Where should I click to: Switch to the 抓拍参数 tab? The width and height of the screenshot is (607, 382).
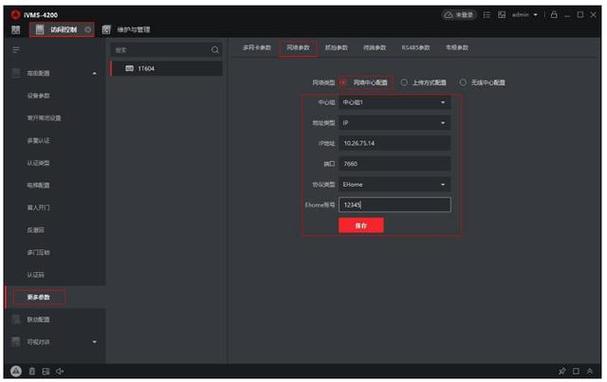click(x=336, y=48)
